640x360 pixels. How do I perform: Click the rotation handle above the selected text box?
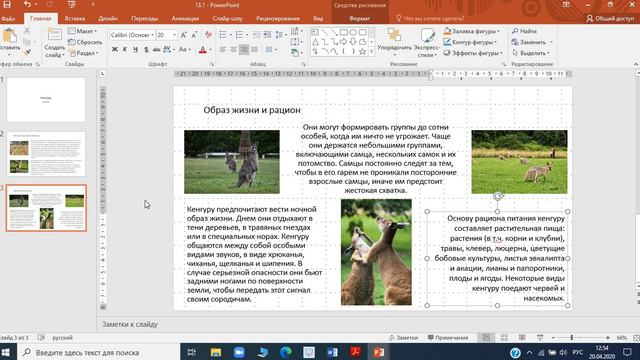coord(498,196)
